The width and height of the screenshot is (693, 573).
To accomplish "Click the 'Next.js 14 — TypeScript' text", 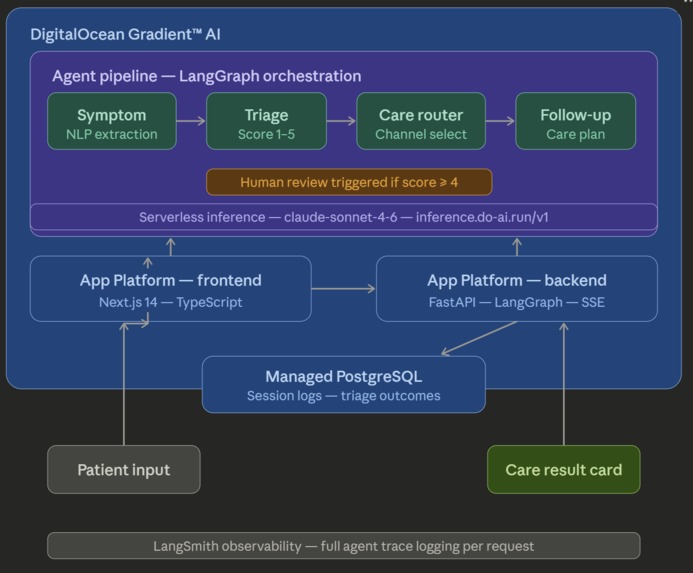I will (171, 302).
